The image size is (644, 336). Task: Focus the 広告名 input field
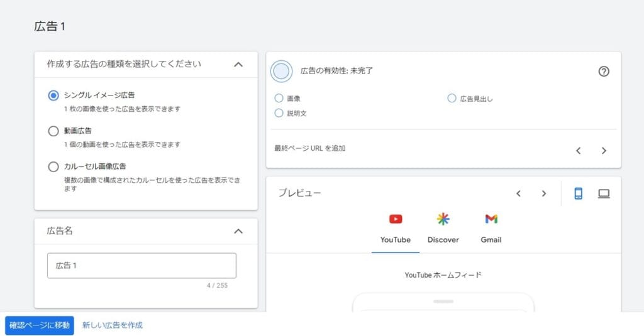click(x=142, y=266)
